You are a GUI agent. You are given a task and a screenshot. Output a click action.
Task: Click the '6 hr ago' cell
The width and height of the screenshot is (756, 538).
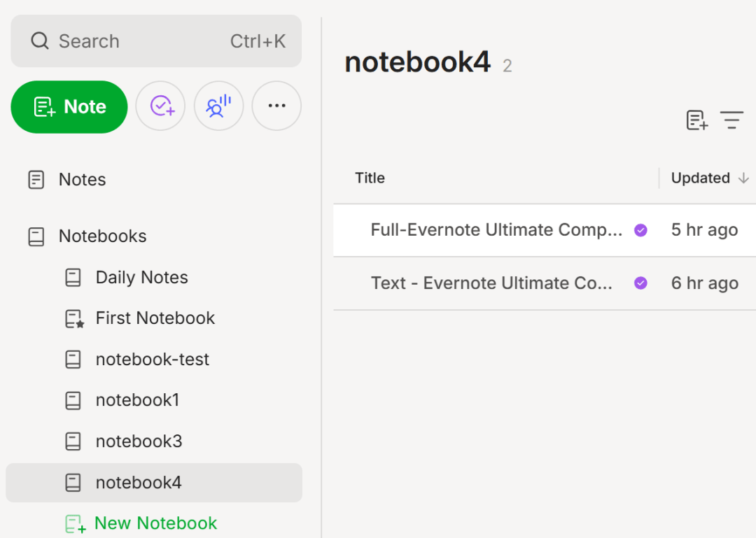(x=704, y=283)
